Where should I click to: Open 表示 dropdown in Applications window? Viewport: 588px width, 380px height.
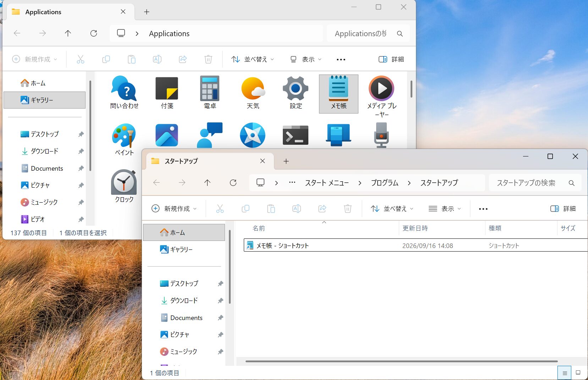pyautogui.click(x=306, y=59)
